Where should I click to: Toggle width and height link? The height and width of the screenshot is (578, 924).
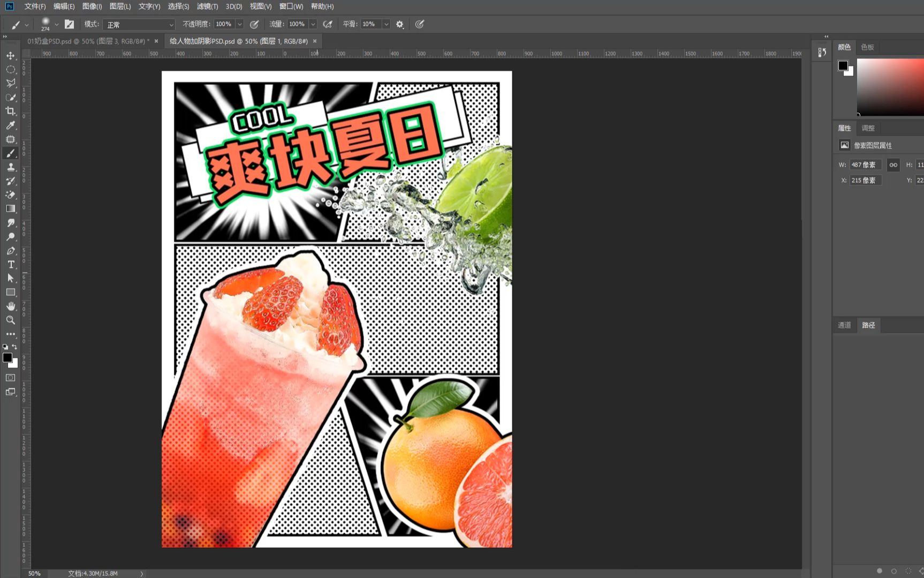[x=893, y=165]
